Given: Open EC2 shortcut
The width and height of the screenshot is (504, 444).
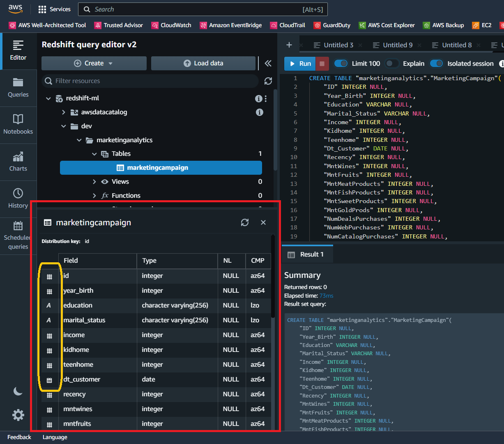Looking at the screenshot, I should pos(482,25).
